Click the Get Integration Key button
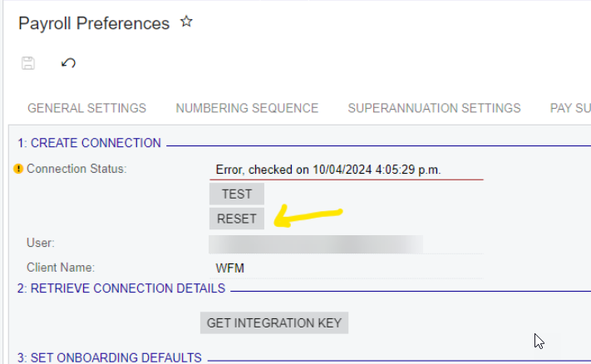 [274, 322]
